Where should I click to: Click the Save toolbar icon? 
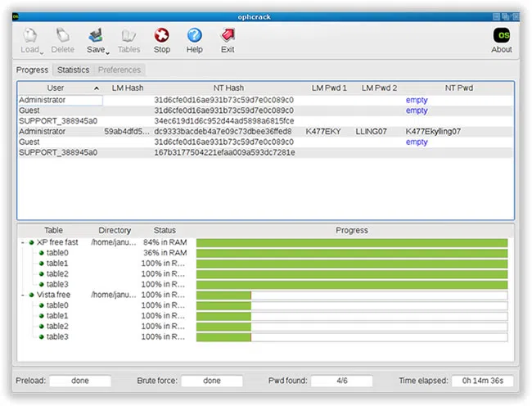[97, 36]
